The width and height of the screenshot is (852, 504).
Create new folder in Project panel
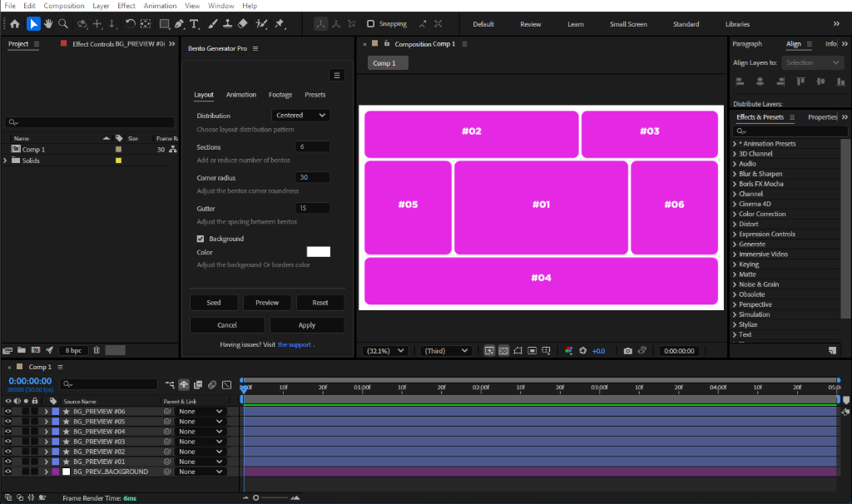pyautogui.click(x=22, y=350)
